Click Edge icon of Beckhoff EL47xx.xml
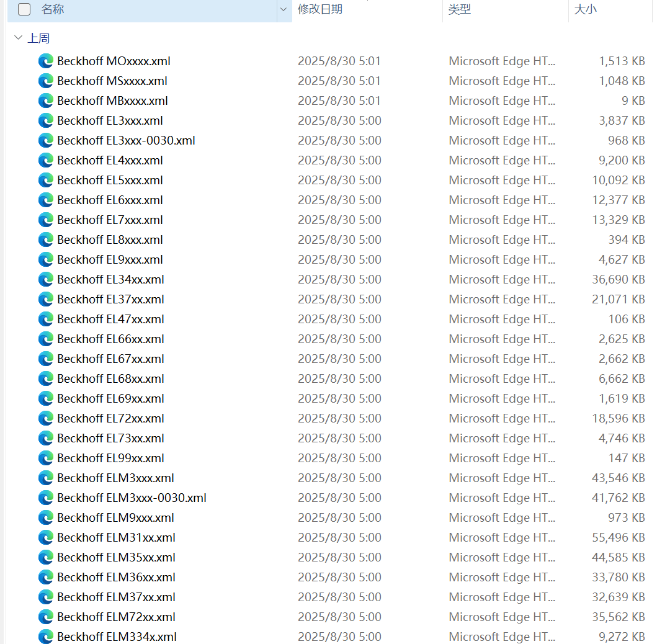This screenshot has height=644, width=657. pos(46,320)
